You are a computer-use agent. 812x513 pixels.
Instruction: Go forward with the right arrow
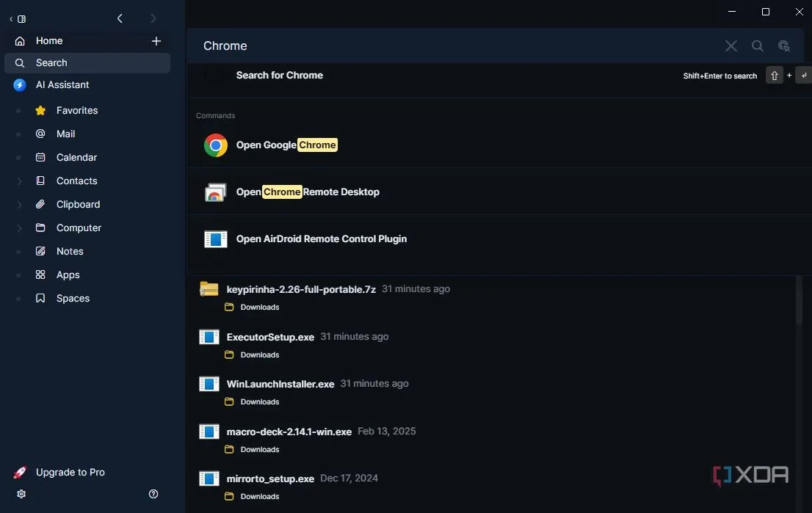[153, 18]
